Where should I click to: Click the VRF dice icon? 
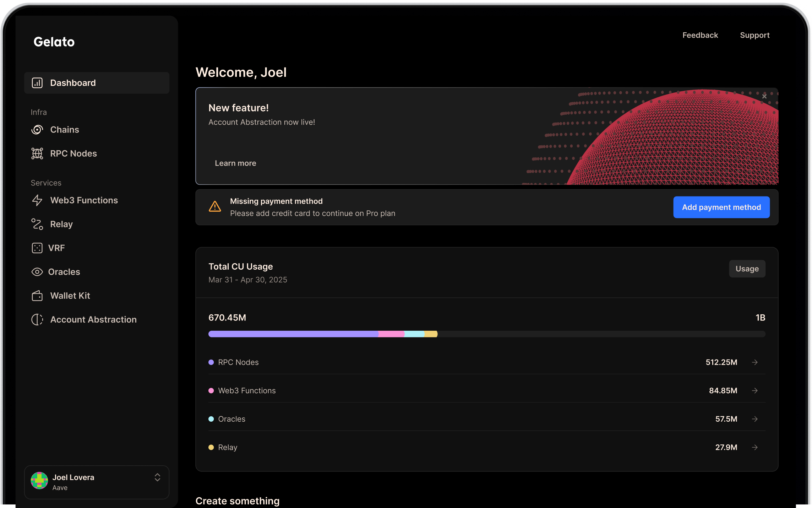tap(37, 248)
